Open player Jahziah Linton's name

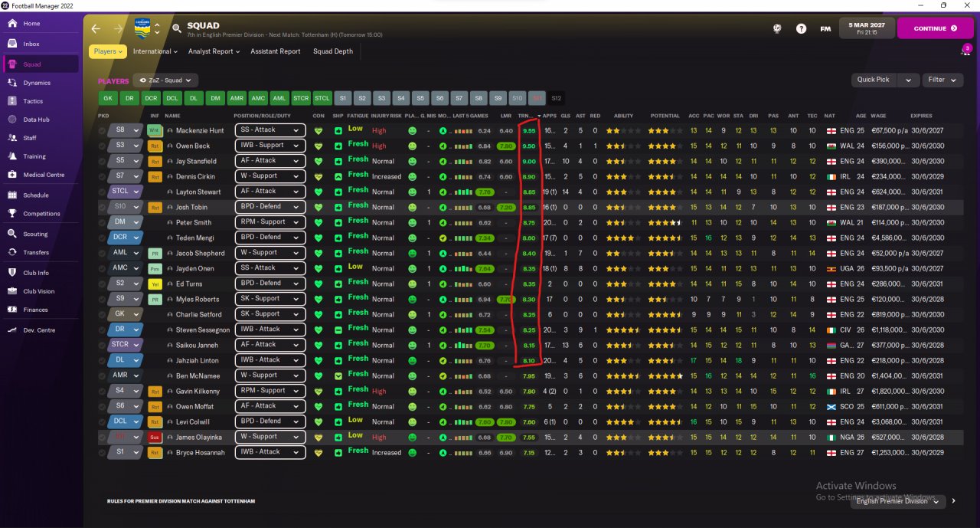197,360
